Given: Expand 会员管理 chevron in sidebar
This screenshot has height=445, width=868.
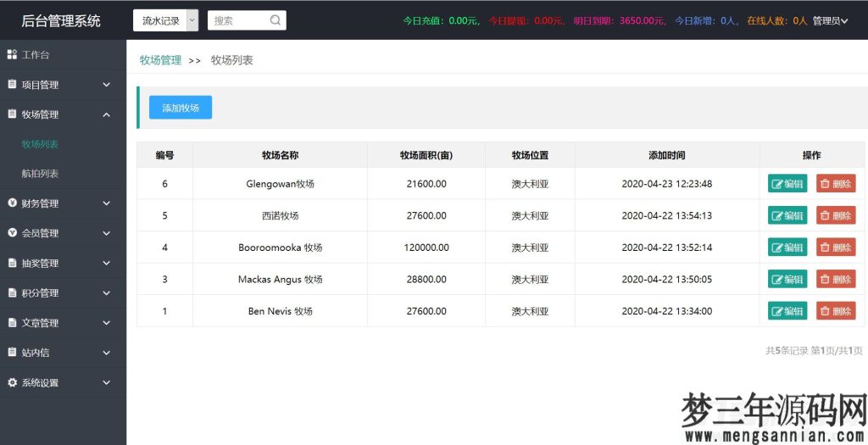Looking at the screenshot, I should (106, 234).
